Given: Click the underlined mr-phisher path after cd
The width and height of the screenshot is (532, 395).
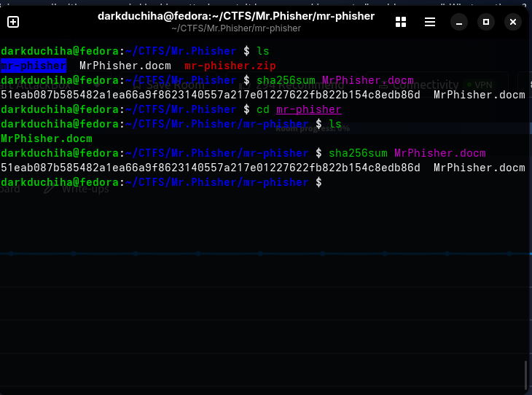Looking at the screenshot, I should [x=309, y=109].
